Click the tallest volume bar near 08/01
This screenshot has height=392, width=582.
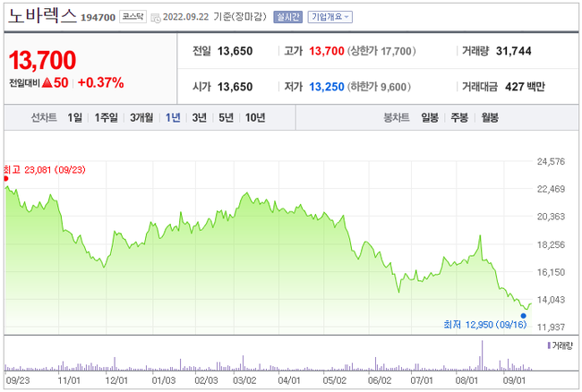point(482,355)
